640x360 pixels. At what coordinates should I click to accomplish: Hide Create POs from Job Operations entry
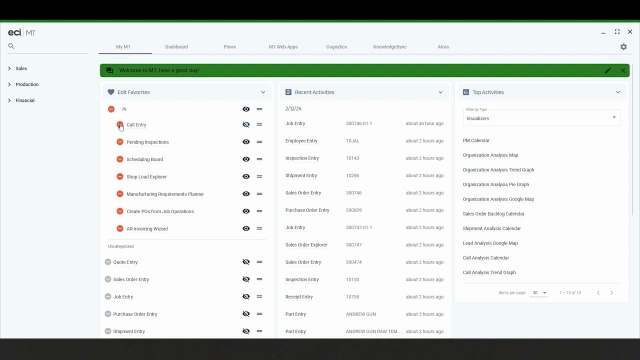coord(246,211)
